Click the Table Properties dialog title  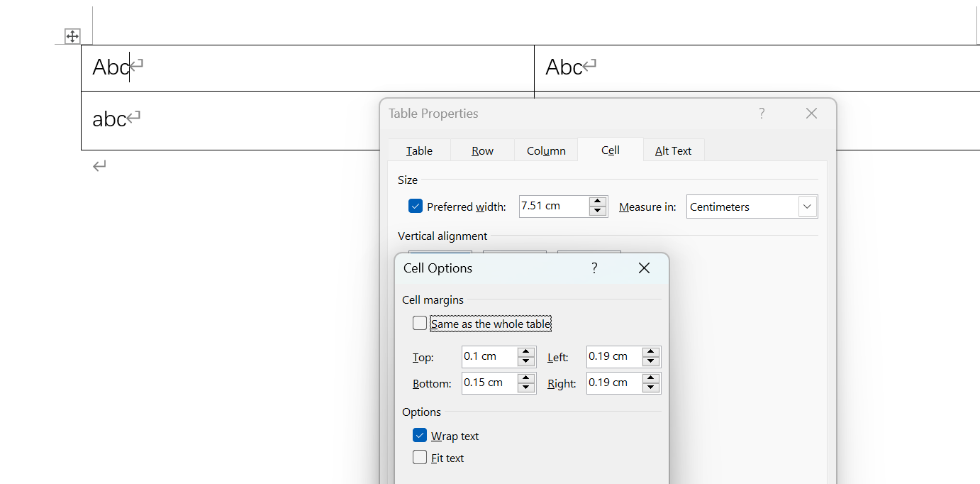(433, 114)
